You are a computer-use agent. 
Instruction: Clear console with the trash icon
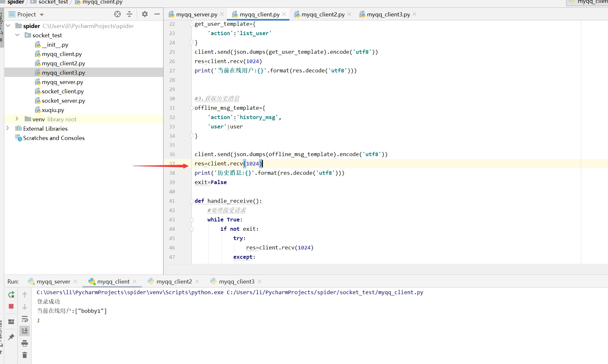click(x=24, y=355)
